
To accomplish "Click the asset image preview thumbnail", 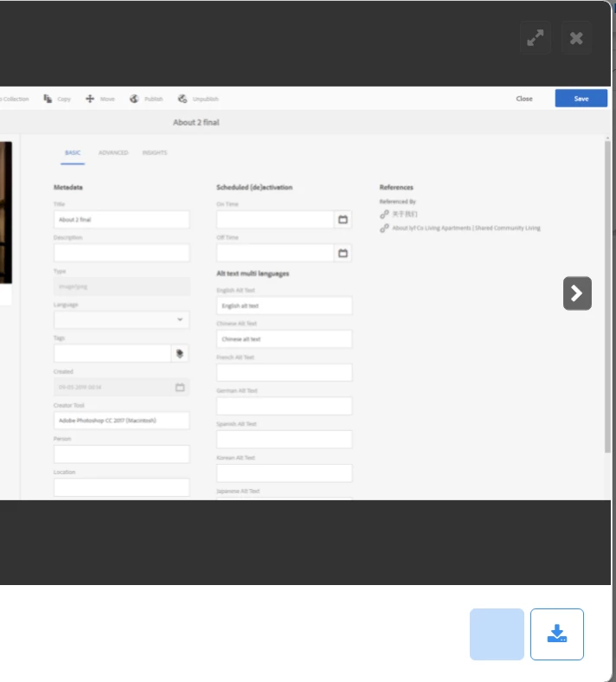I will (x=6, y=212).
